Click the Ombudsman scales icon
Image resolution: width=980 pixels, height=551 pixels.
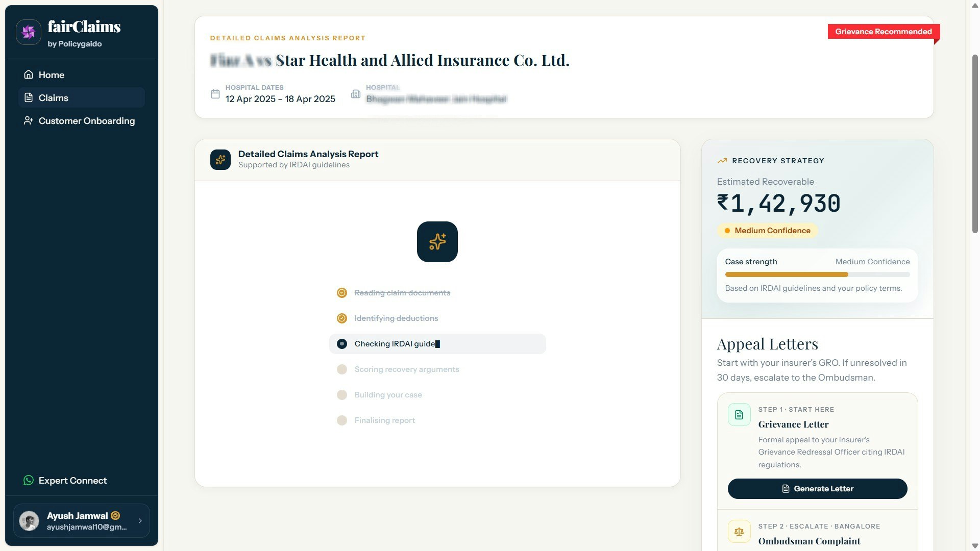click(x=739, y=532)
